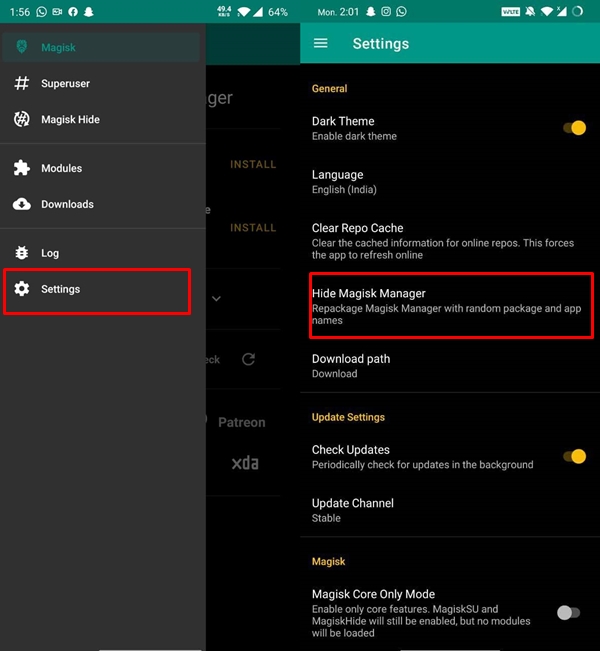Tap Snapchat icon in right status bar
The image size is (600, 651).
370,12
